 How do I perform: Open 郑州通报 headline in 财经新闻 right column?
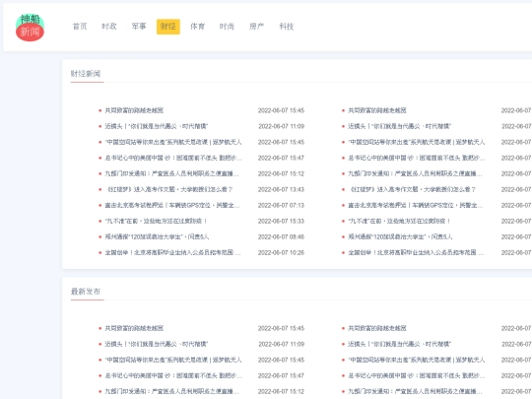(400, 236)
